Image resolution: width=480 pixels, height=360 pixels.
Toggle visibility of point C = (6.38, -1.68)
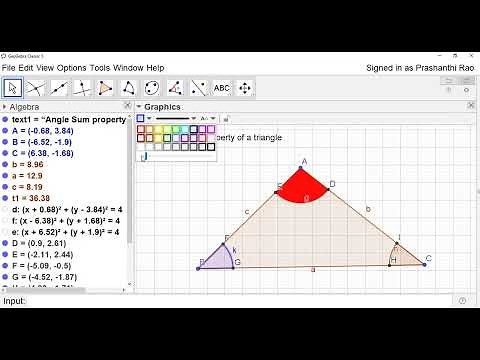[5, 153]
